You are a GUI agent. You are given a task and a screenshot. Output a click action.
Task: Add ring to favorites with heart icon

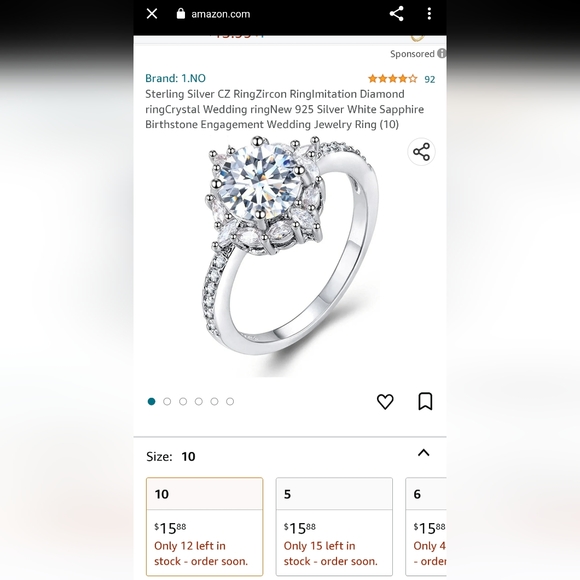[385, 401]
